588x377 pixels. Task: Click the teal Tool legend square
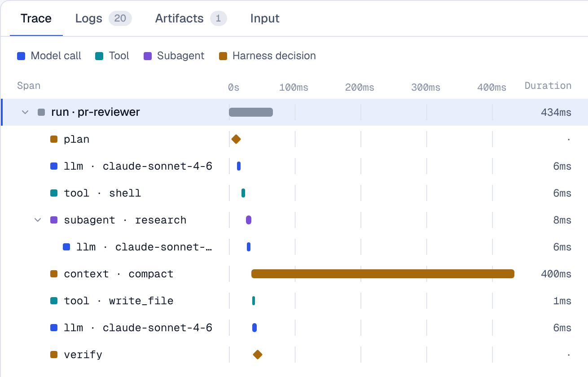point(99,56)
